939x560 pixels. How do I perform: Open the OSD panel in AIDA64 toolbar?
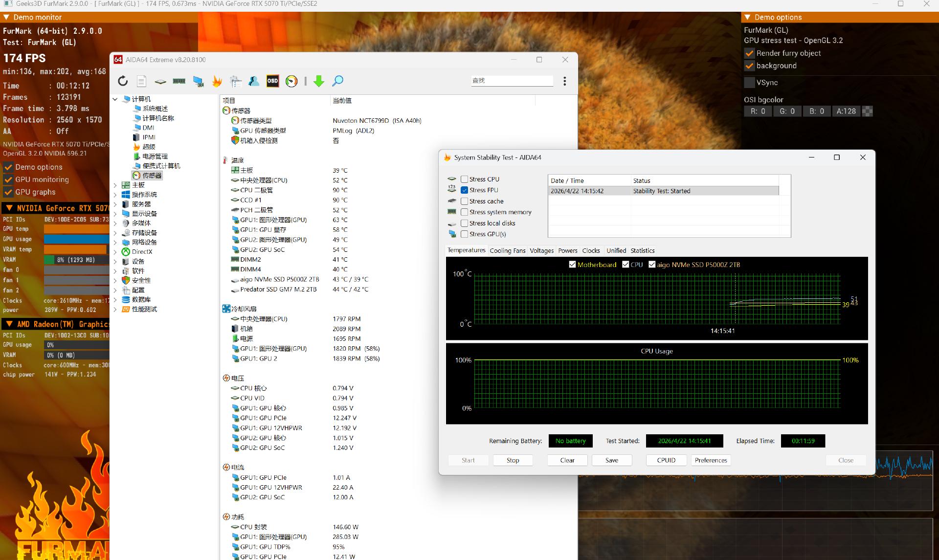[272, 81]
